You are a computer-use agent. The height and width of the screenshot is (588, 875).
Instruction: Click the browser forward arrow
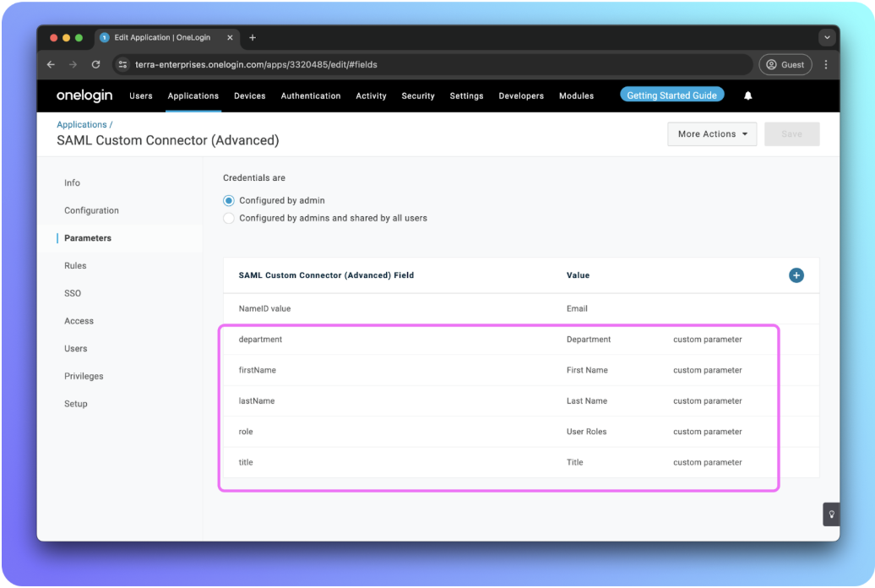[x=73, y=65]
